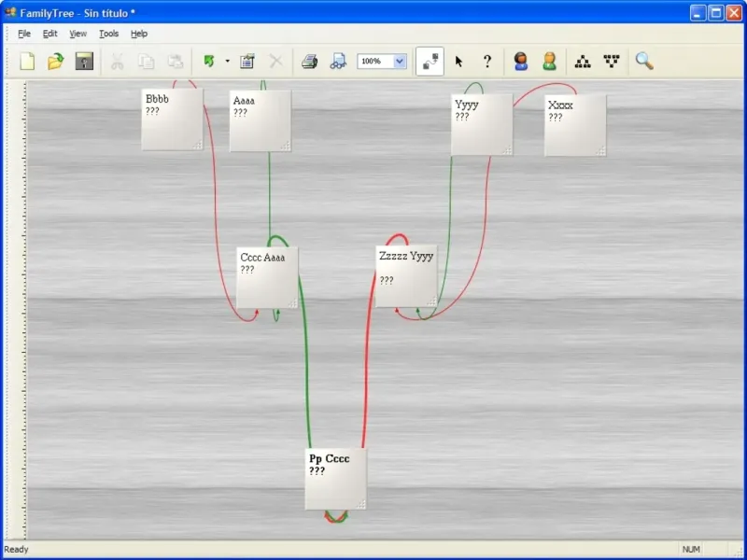Add a female person with red-haired icon
This screenshot has height=560, width=747.
(521, 62)
